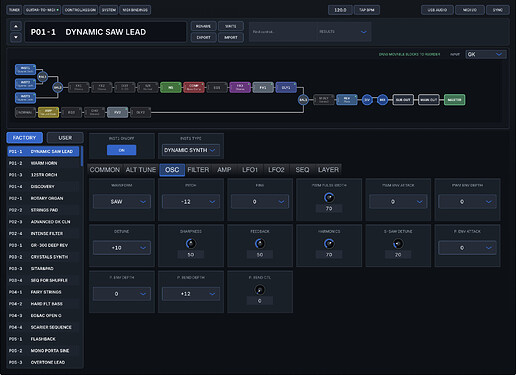The image size is (516, 375).
Task: Select the INST1 block in signal chain
Action: coord(25,69)
